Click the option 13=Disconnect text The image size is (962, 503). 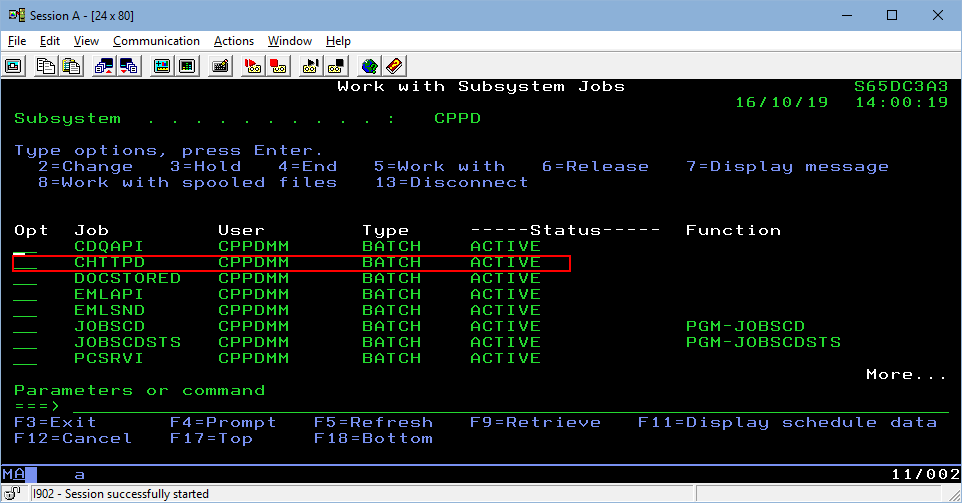click(x=451, y=182)
